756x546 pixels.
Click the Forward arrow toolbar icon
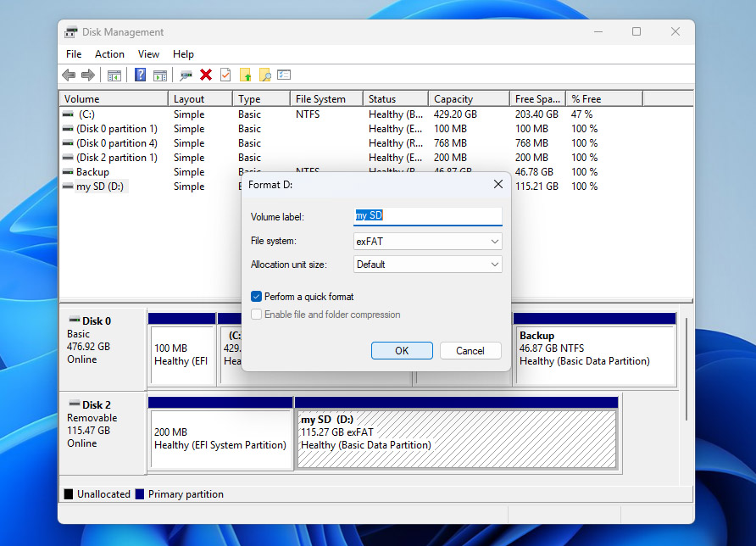pyautogui.click(x=88, y=75)
